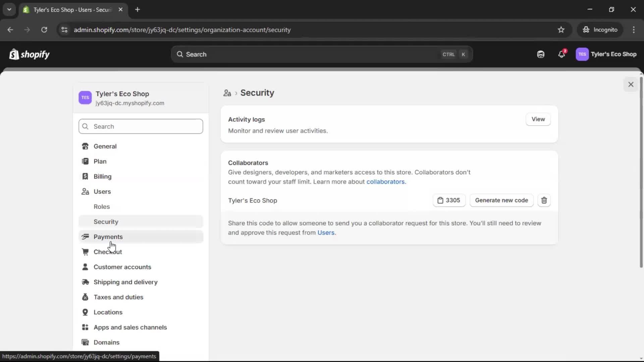Open Customer accounts settings
This screenshot has height=362, width=644.
[x=123, y=267]
